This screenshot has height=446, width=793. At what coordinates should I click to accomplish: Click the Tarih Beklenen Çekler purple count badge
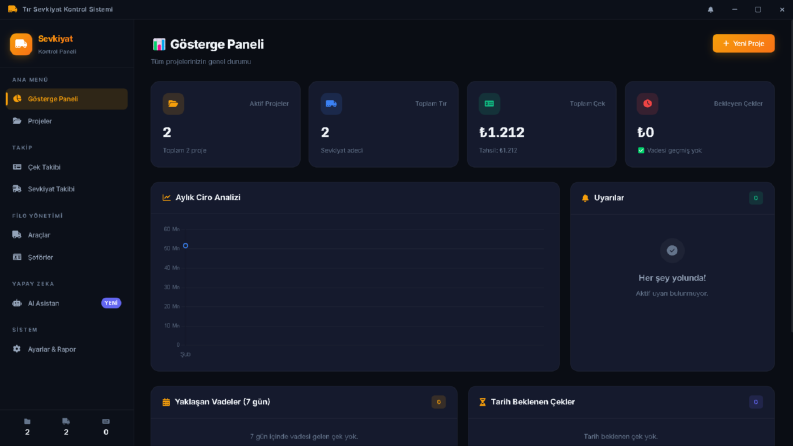[756, 402]
